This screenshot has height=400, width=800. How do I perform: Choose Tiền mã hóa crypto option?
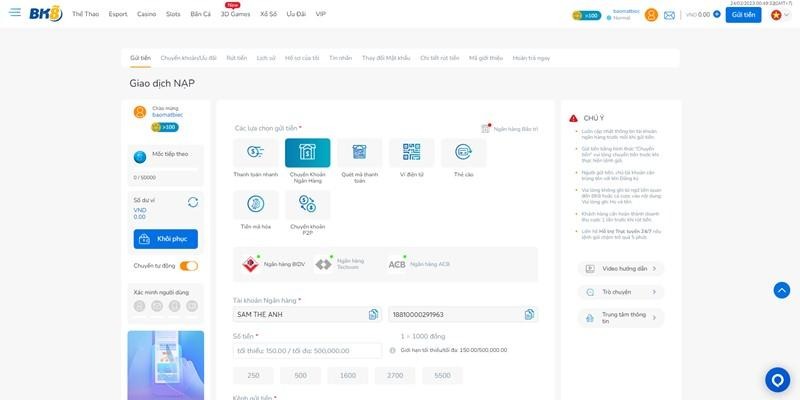point(255,205)
